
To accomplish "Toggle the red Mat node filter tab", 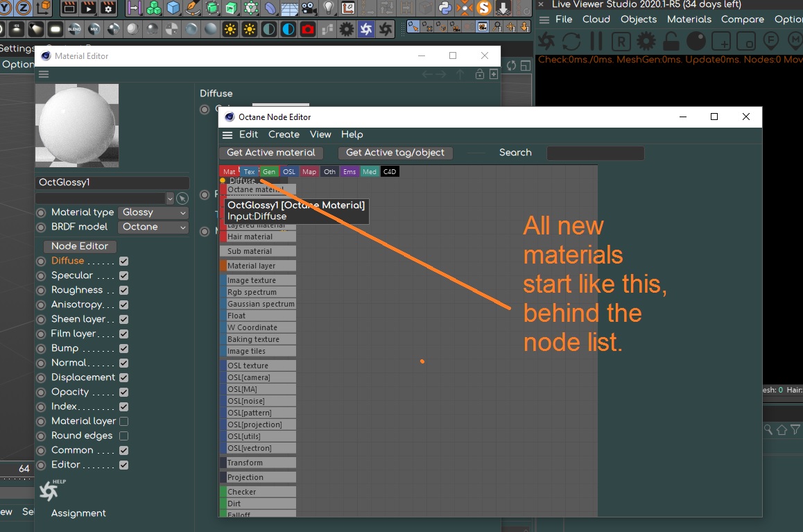I will 229,172.
